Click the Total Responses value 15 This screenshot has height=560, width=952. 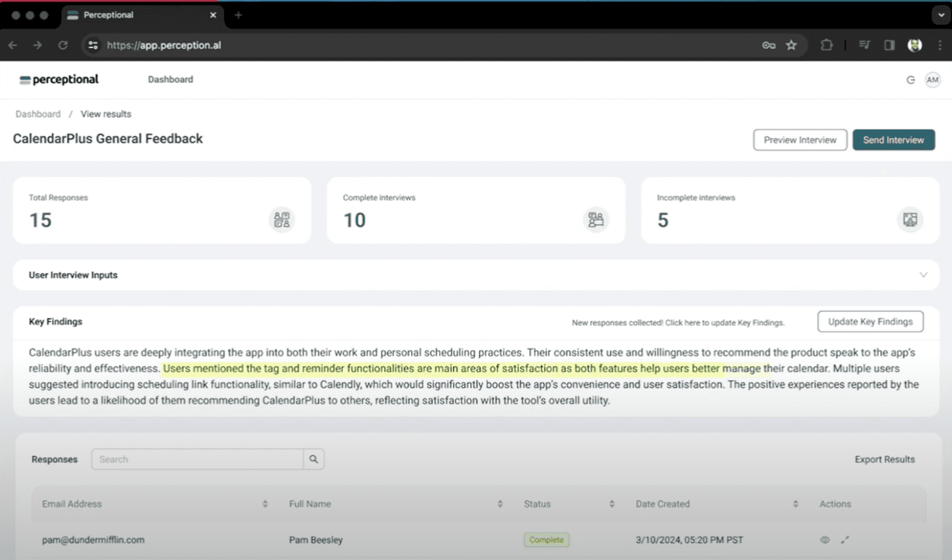40,220
